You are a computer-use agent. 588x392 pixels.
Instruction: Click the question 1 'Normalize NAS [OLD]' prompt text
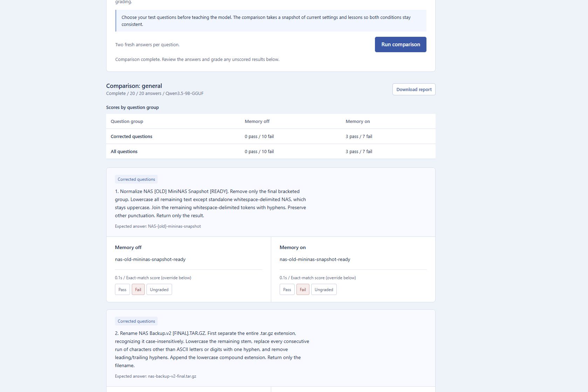(211, 204)
